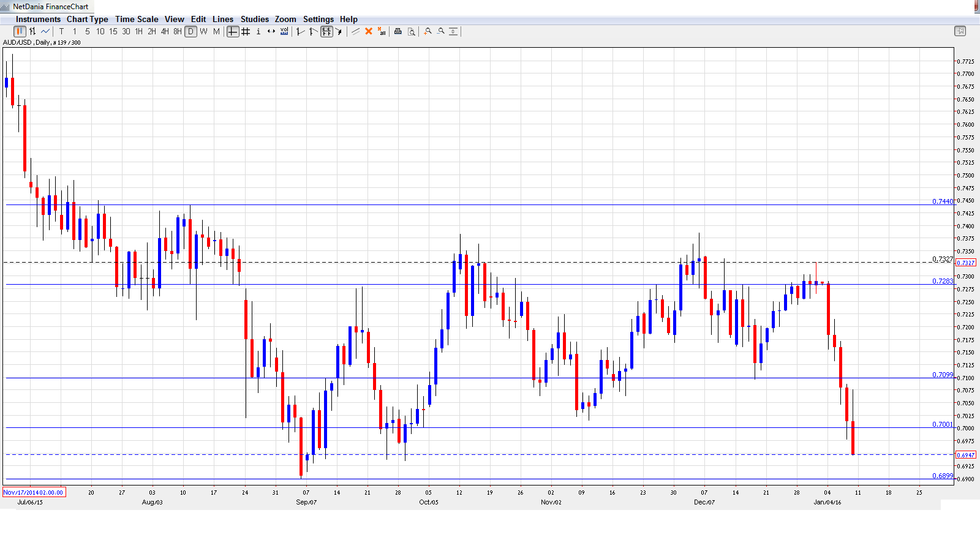Viewport: 980px width, 551px height.
Task: Toggle the Daily timeframe button
Action: 190,31
